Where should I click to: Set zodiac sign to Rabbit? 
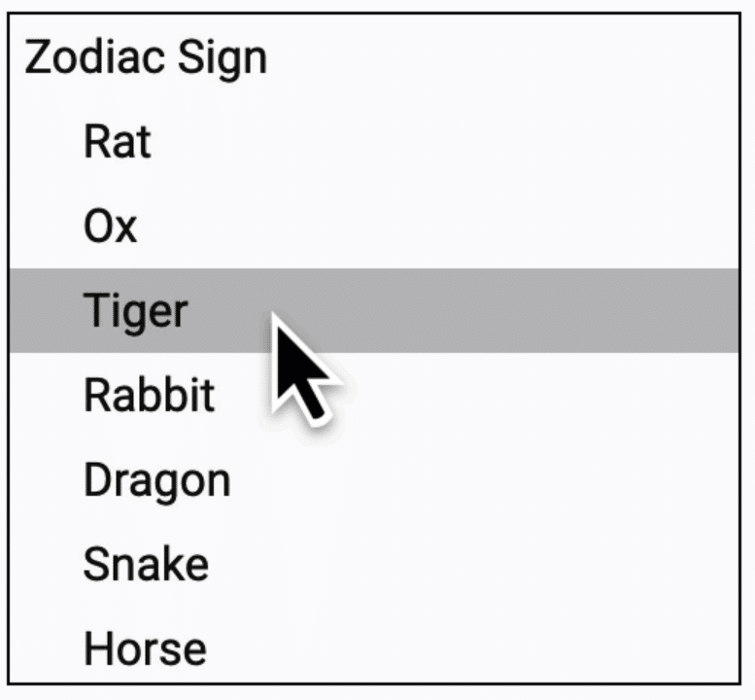[x=149, y=396]
